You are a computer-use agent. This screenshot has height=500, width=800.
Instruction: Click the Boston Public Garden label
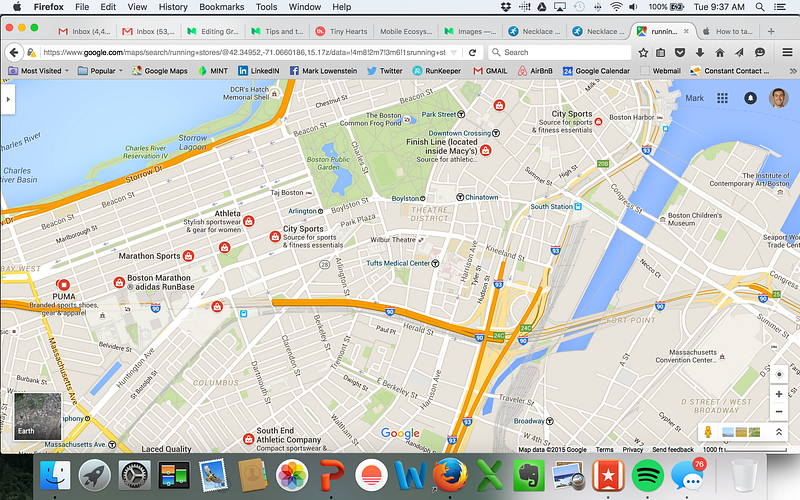click(x=328, y=163)
